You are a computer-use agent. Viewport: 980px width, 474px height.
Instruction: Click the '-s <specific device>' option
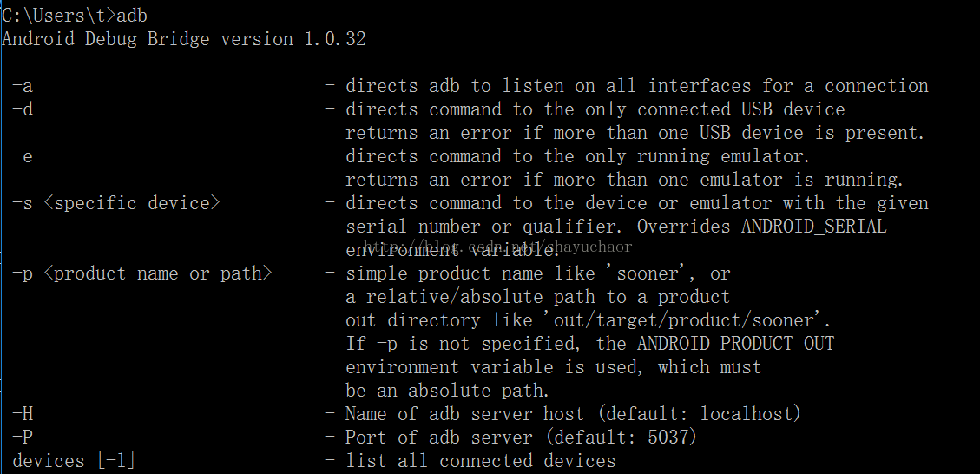[116, 203]
